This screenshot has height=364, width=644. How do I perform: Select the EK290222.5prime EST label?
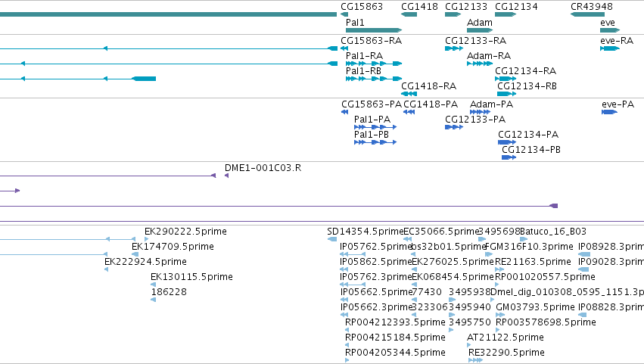coord(185,232)
